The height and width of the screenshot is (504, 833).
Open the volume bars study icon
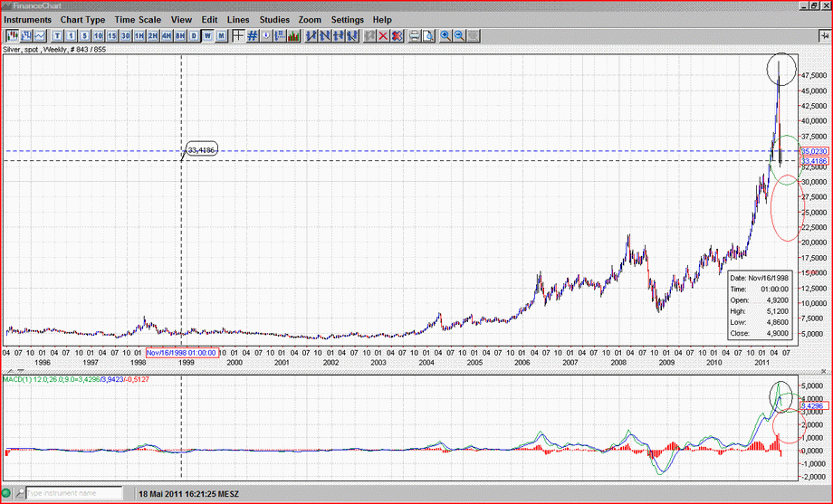pos(293,35)
